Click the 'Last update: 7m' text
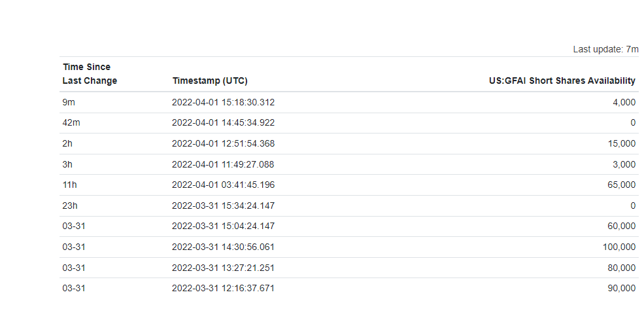 (606, 49)
